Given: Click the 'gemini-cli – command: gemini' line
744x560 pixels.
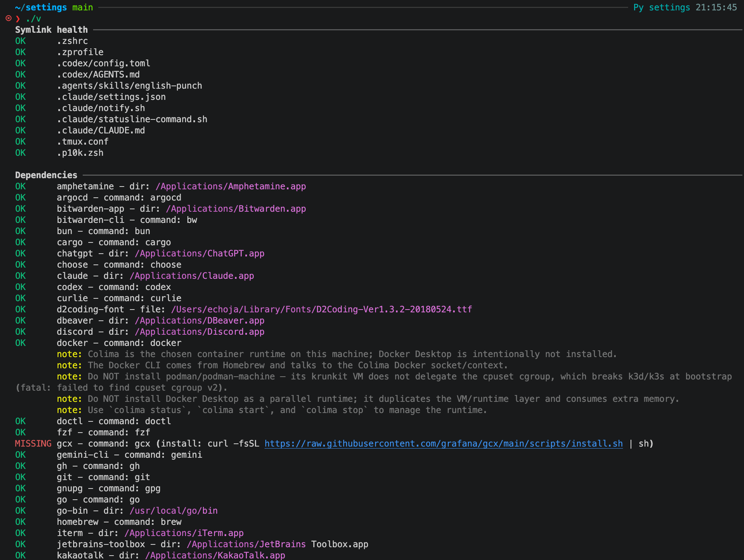Looking at the screenshot, I should click(129, 455).
